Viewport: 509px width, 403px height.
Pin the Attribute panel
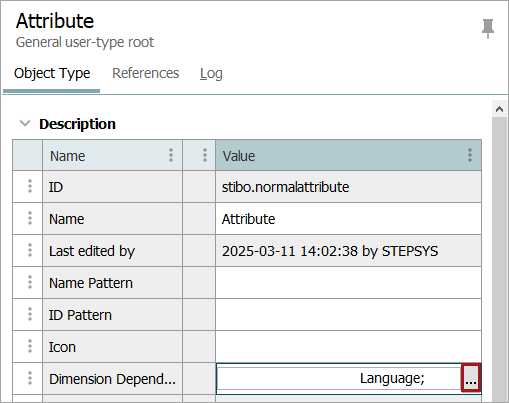(488, 29)
